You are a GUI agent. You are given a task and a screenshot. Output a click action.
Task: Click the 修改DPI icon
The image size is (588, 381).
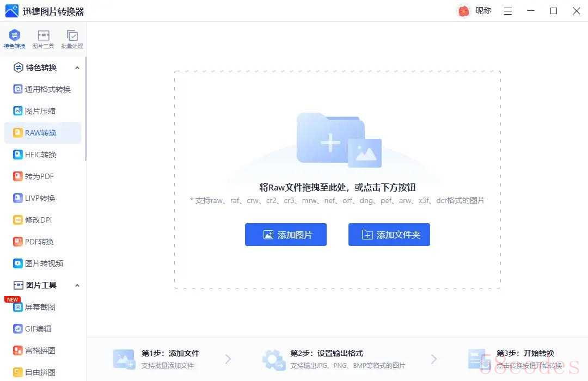18,220
